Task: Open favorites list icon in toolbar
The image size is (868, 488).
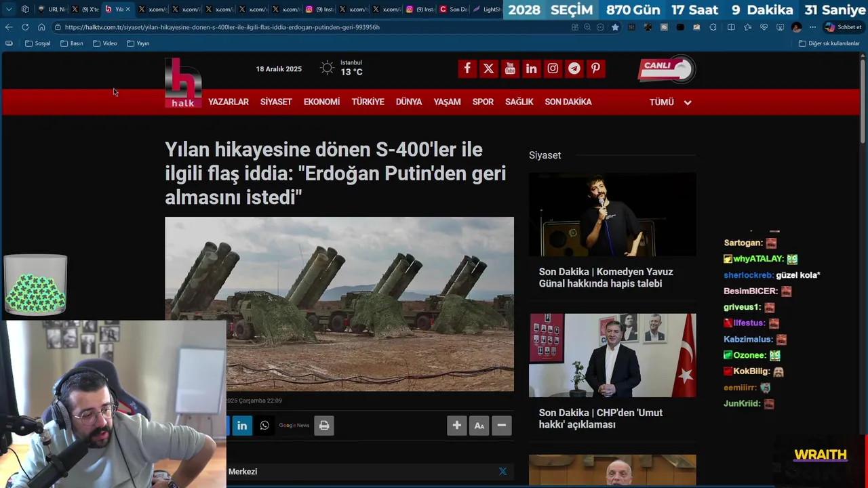Action: [747, 27]
